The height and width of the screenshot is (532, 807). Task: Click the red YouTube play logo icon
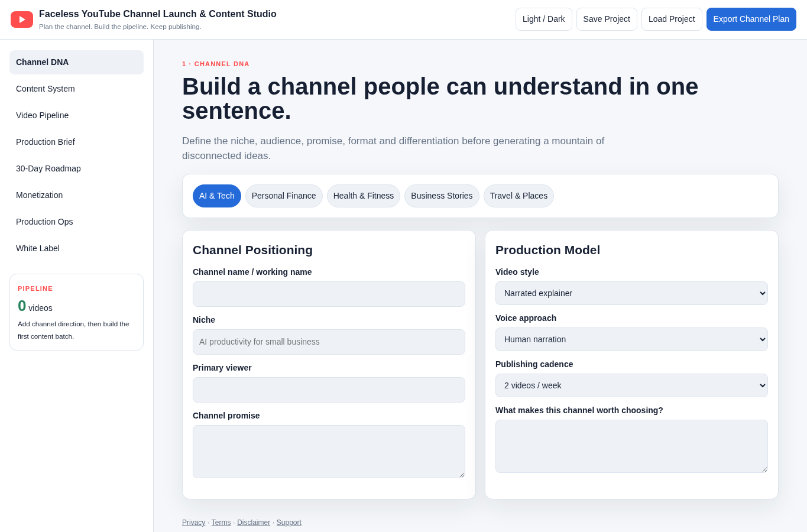pos(22,20)
